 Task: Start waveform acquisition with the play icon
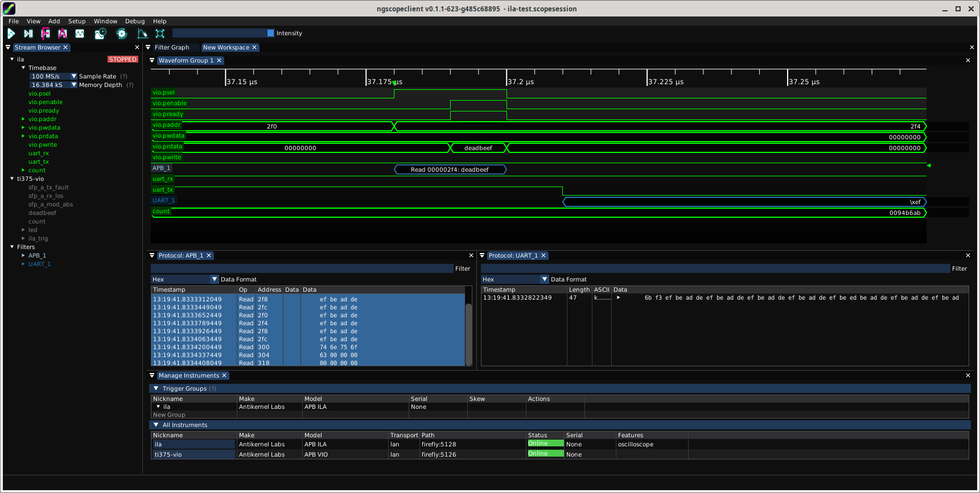[11, 34]
